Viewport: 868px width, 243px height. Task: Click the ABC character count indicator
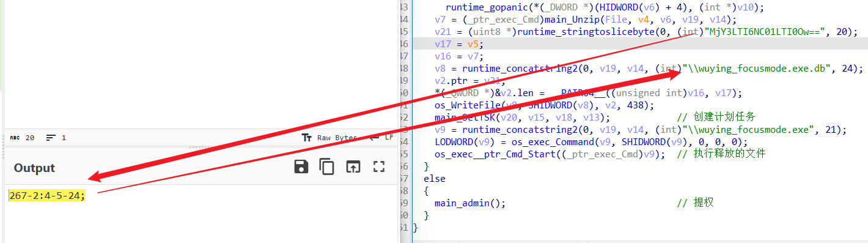(x=15, y=138)
